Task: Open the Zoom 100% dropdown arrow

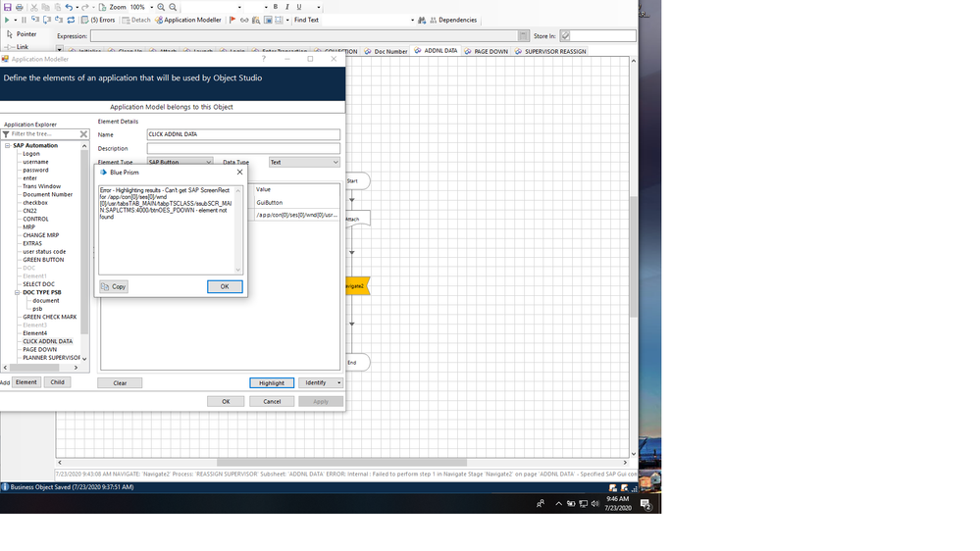Action: pos(151,8)
